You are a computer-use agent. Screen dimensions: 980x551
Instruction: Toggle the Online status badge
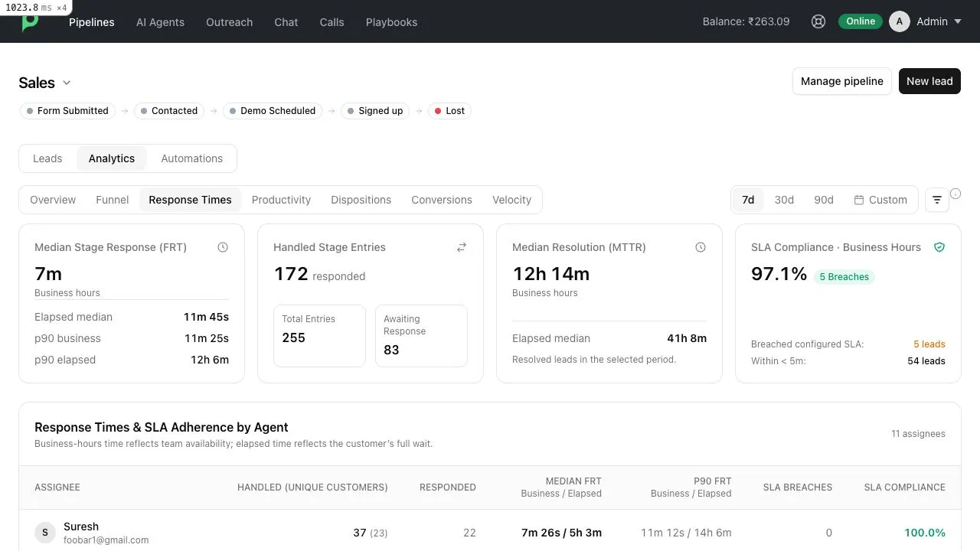pyautogui.click(x=861, y=21)
